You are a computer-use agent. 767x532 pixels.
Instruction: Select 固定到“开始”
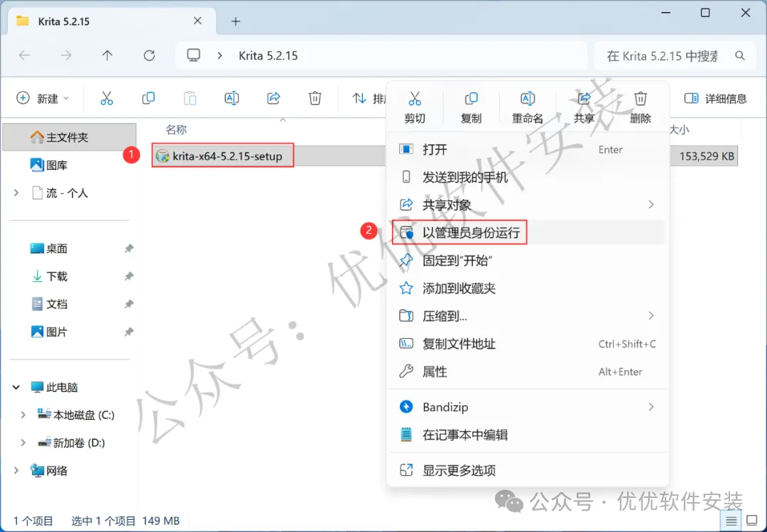pyautogui.click(x=528, y=261)
